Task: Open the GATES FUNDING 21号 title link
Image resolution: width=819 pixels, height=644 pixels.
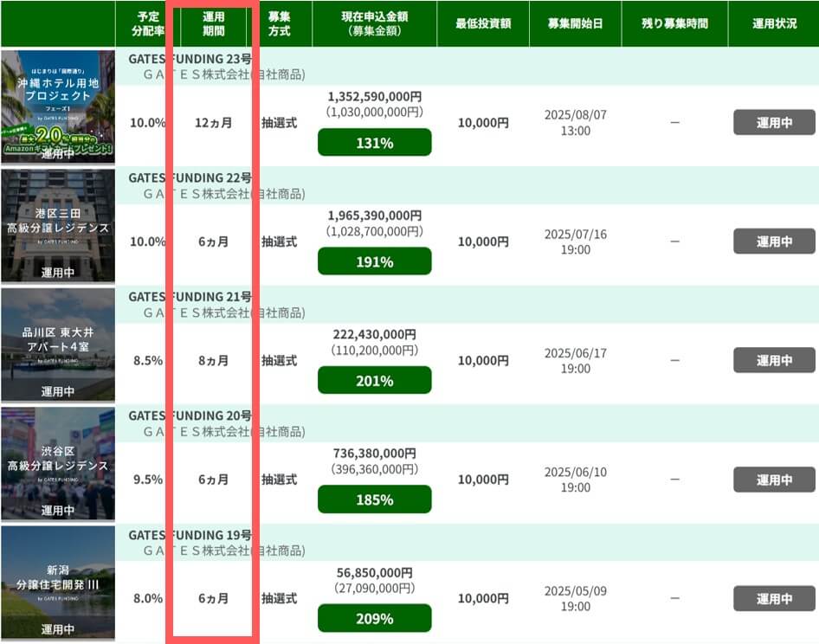Action: click(x=190, y=296)
